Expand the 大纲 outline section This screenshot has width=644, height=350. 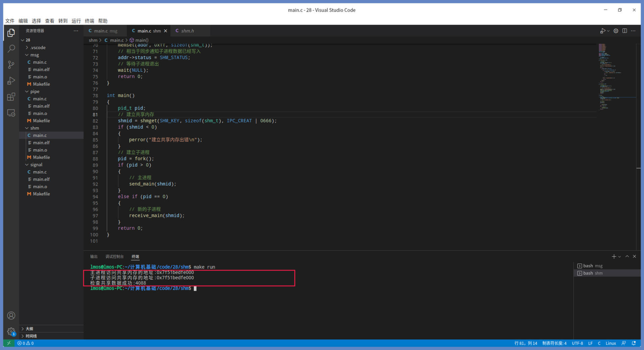pos(30,329)
